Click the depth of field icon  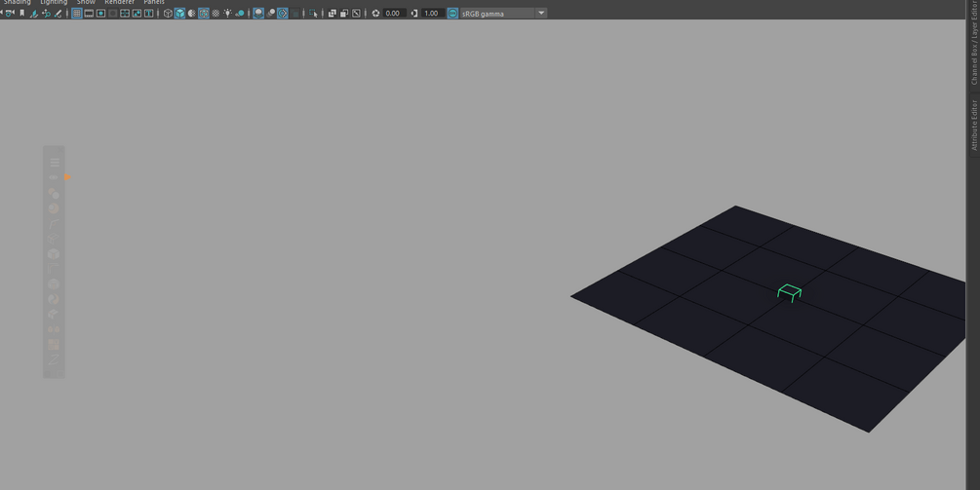294,13
